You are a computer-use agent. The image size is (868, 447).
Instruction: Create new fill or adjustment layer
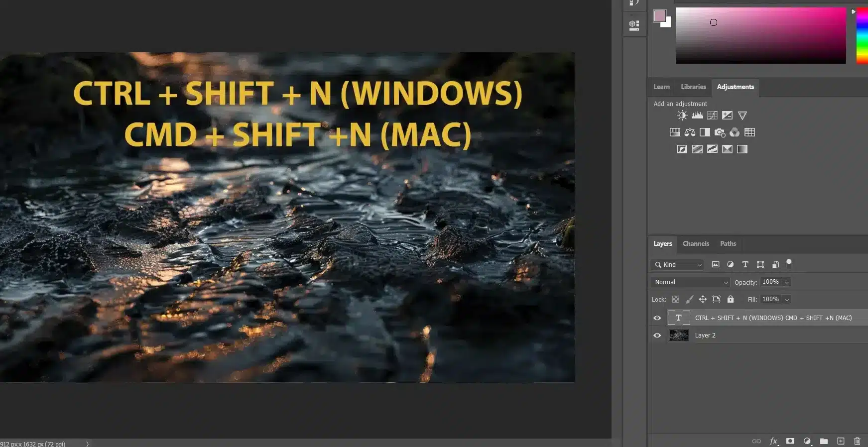pyautogui.click(x=807, y=441)
